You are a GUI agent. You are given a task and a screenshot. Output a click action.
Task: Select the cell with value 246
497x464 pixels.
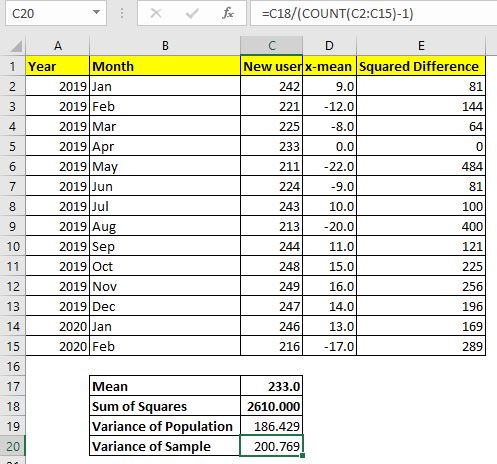tap(271, 326)
